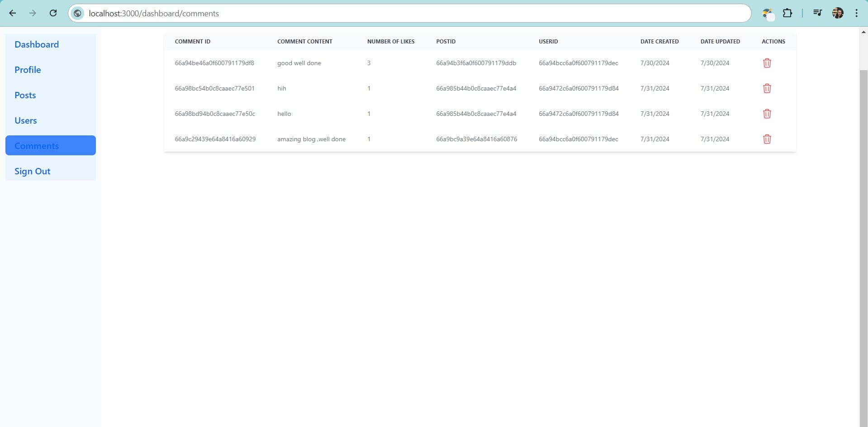
Task: Remove the 'amazing blog ,well done' comment
Action: click(x=767, y=139)
